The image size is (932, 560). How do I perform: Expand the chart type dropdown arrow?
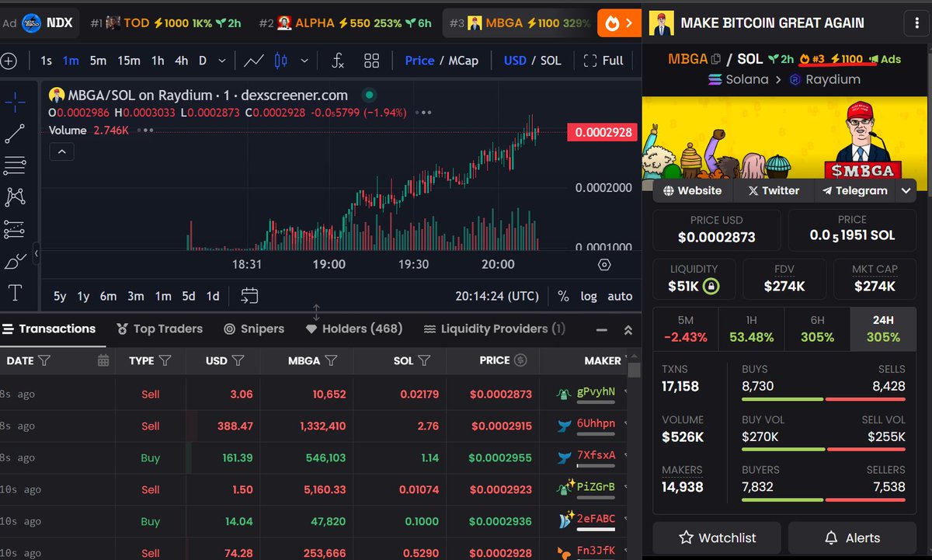(304, 61)
